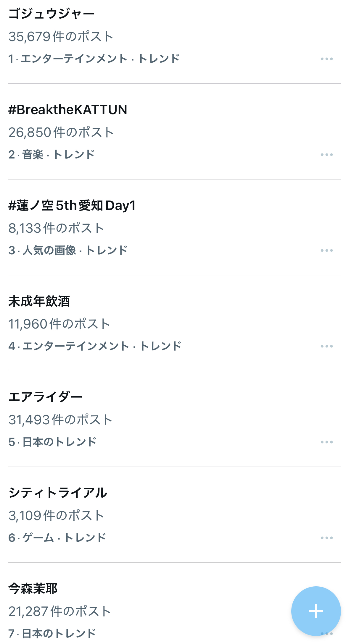349x644 pixels.
Task: Tap the blue compose post button
Action: tap(316, 611)
